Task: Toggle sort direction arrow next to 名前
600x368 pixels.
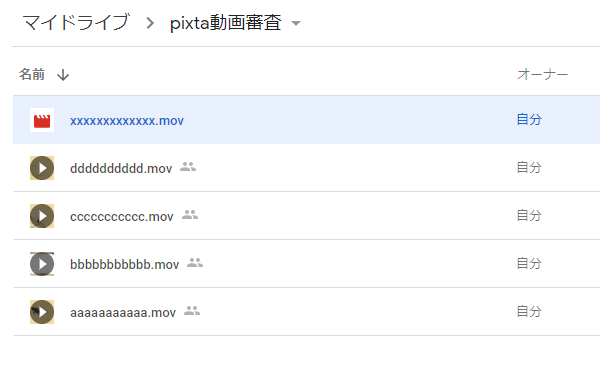Action: pos(63,75)
